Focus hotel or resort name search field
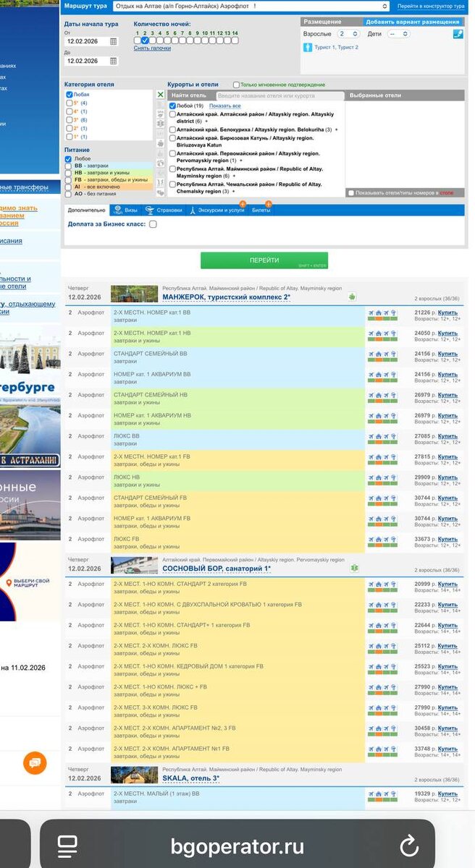Viewport: 475px width, 868px height. click(x=280, y=95)
